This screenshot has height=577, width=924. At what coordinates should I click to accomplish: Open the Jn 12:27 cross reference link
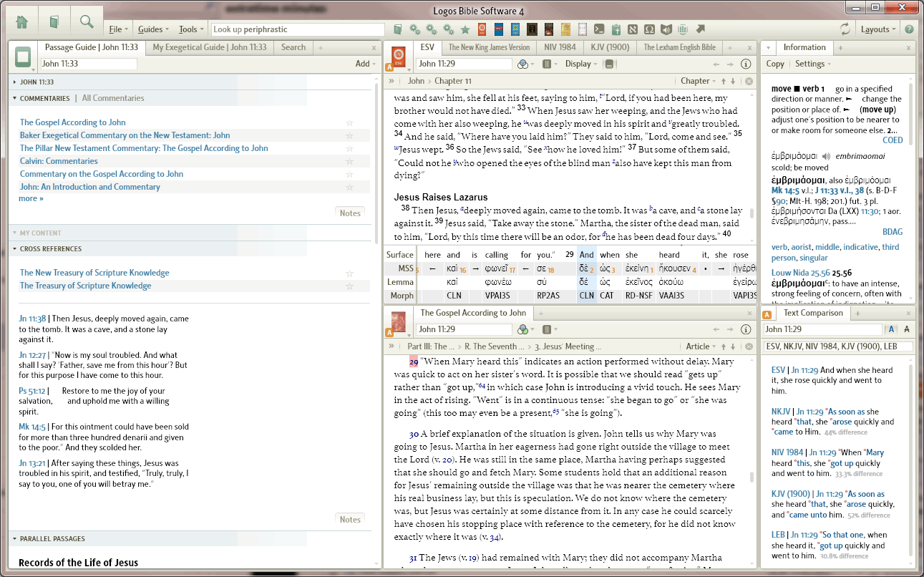pos(32,355)
